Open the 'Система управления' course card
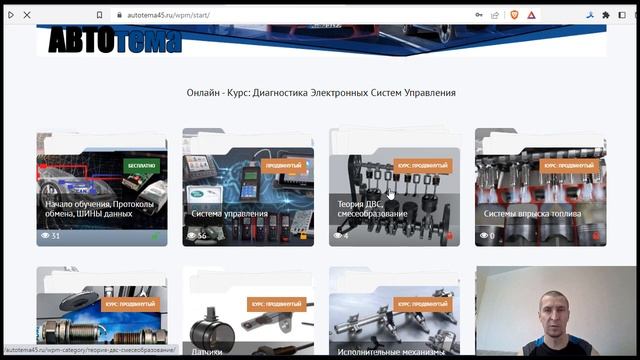The image size is (640, 360). tap(248, 187)
